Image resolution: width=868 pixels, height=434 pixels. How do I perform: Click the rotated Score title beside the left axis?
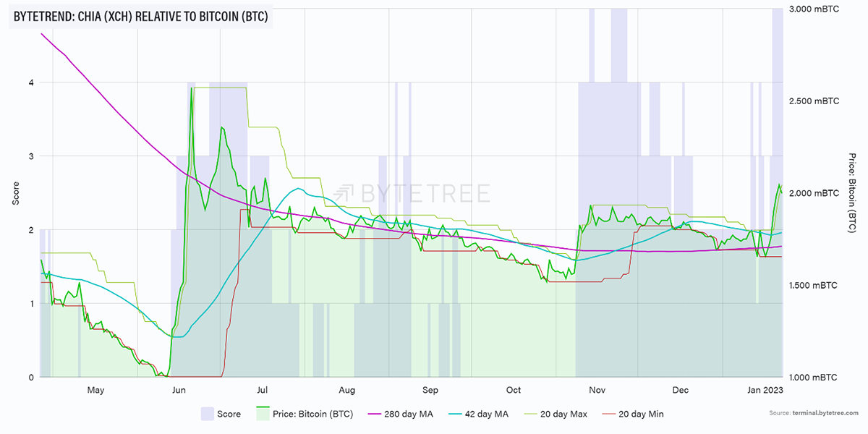[x=15, y=193]
